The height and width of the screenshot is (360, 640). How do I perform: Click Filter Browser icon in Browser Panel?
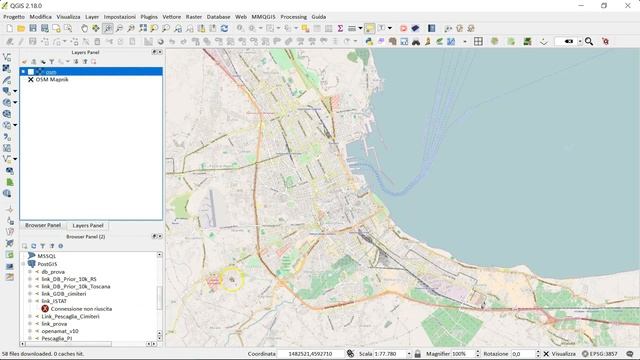[42, 246]
